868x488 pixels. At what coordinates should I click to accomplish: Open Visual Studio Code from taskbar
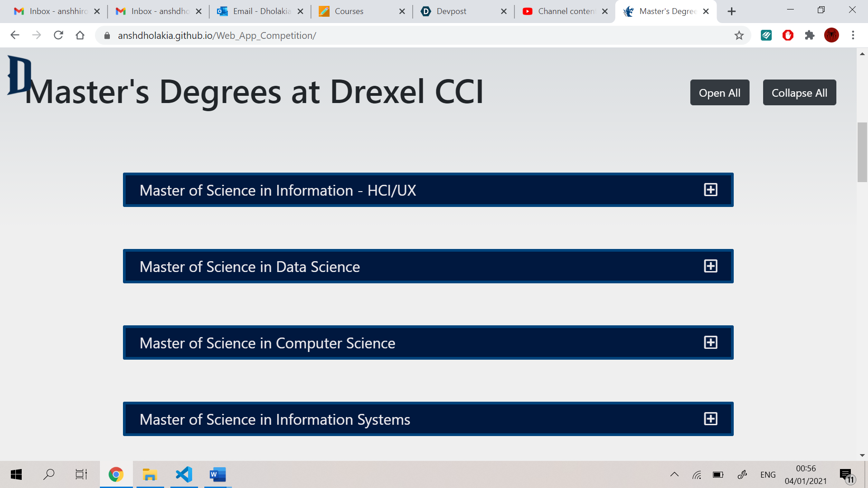click(184, 474)
